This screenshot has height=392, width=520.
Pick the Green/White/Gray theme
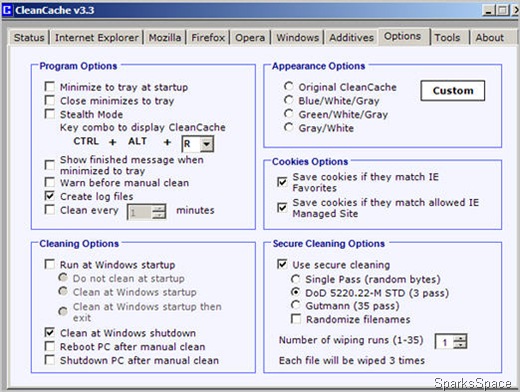(288, 114)
